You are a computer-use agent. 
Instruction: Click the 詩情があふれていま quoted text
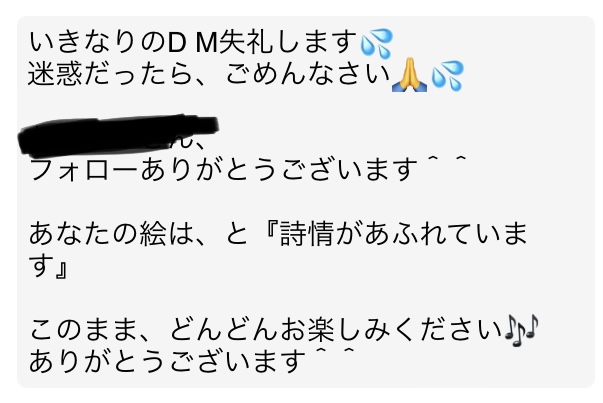tap(403, 233)
